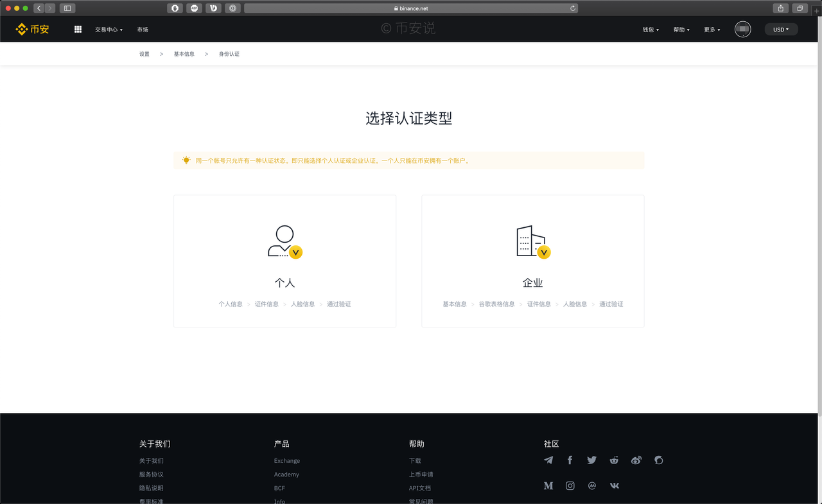Open the Medium M icon
This screenshot has width=822, height=504.
coord(548,486)
